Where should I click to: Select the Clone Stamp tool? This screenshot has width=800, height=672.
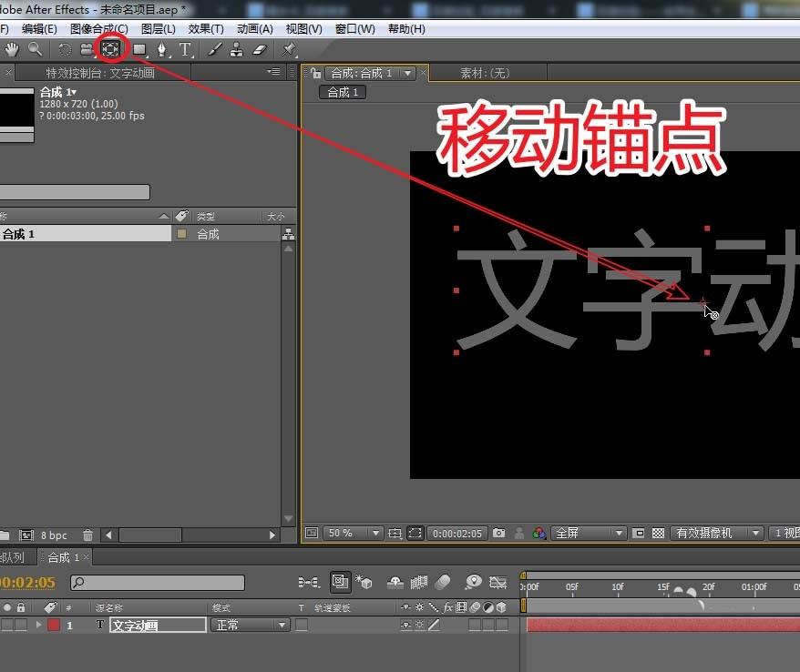click(237, 49)
